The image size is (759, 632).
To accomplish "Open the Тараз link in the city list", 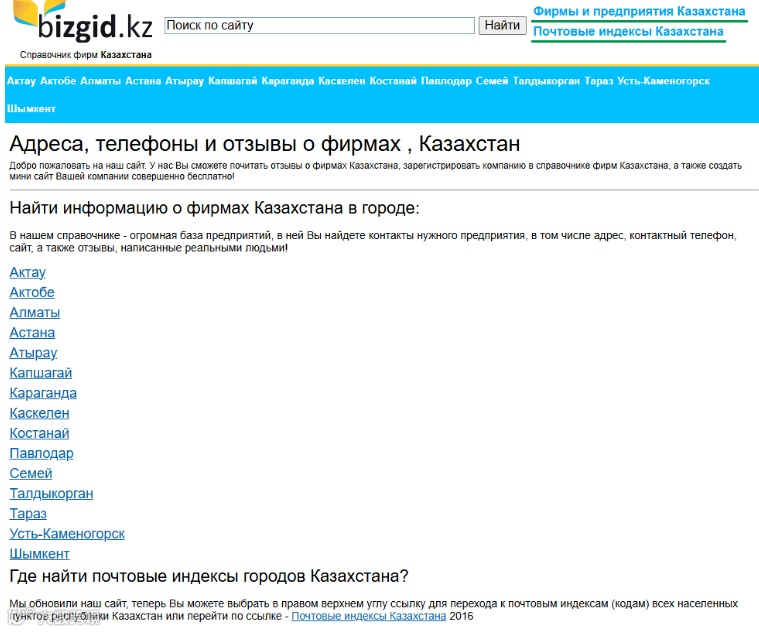I will click(x=28, y=514).
